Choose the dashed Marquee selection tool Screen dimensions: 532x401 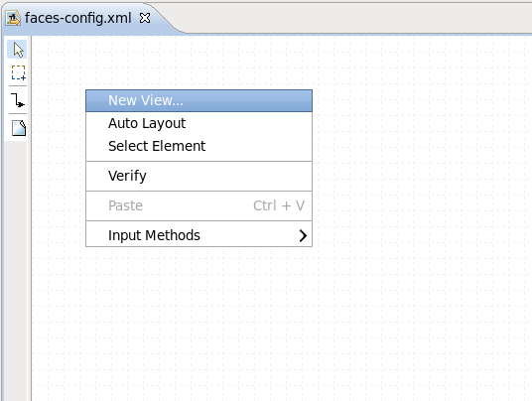tap(18, 72)
